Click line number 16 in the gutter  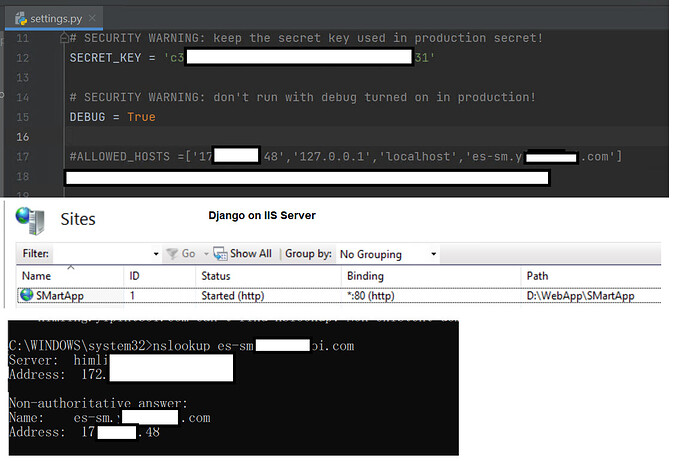click(x=22, y=137)
